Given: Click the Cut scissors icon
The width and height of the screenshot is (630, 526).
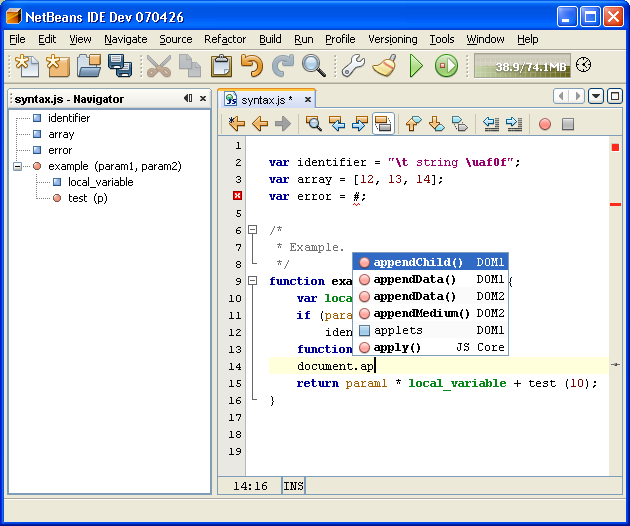Looking at the screenshot, I should (158, 65).
